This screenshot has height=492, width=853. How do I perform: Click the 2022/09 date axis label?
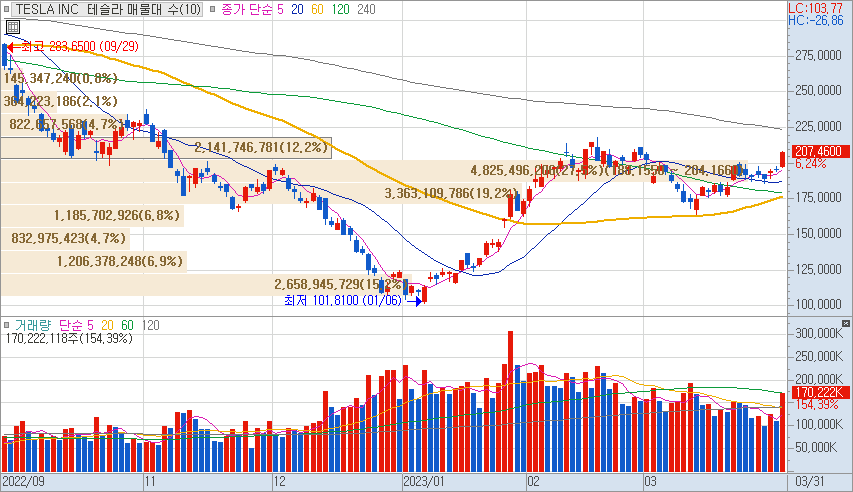point(23,482)
